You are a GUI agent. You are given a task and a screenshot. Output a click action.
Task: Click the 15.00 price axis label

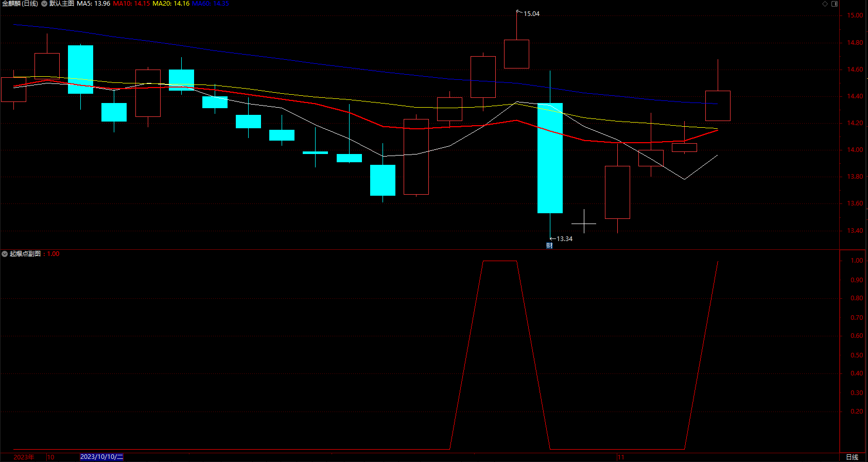click(855, 15)
